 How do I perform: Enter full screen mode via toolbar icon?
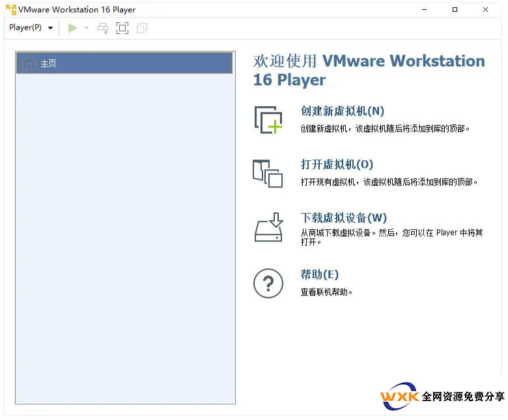pos(122,28)
